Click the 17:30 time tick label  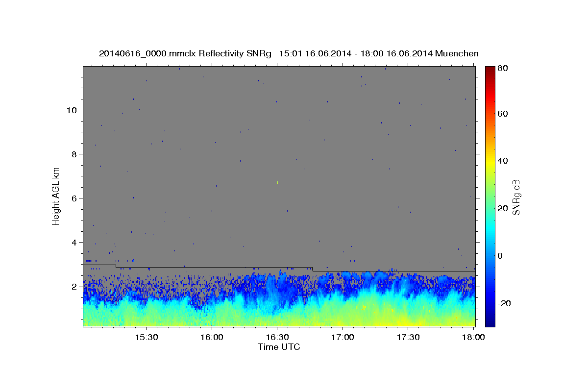pos(408,338)
